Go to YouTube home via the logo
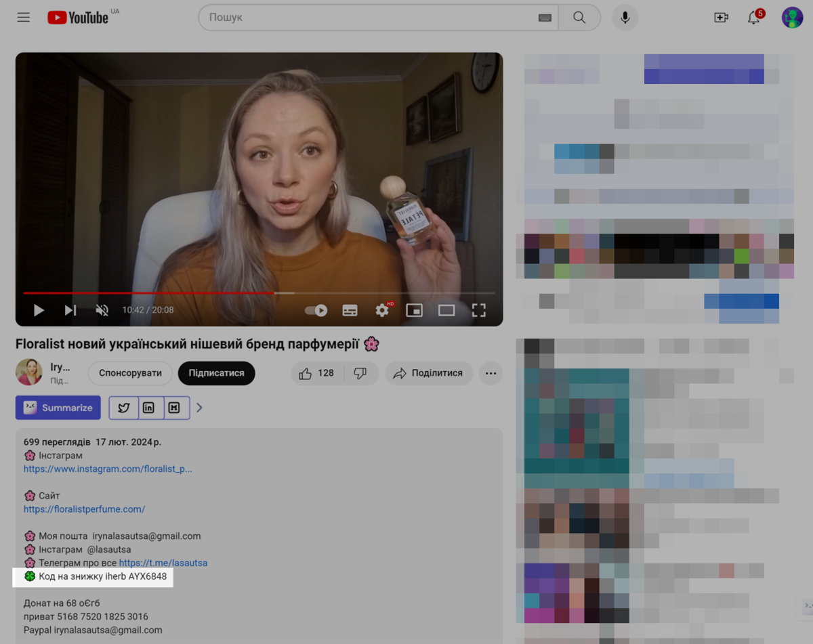 [x=78, y=18]
